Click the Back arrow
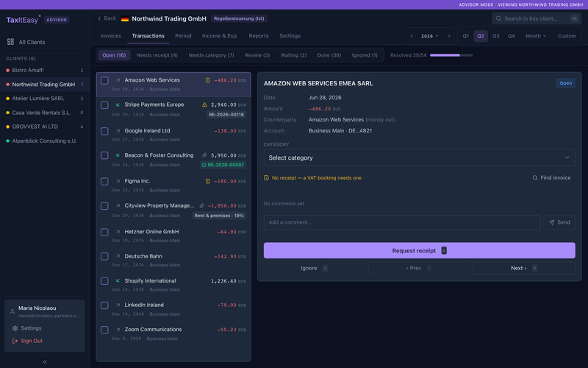 [x=99, y=18]
